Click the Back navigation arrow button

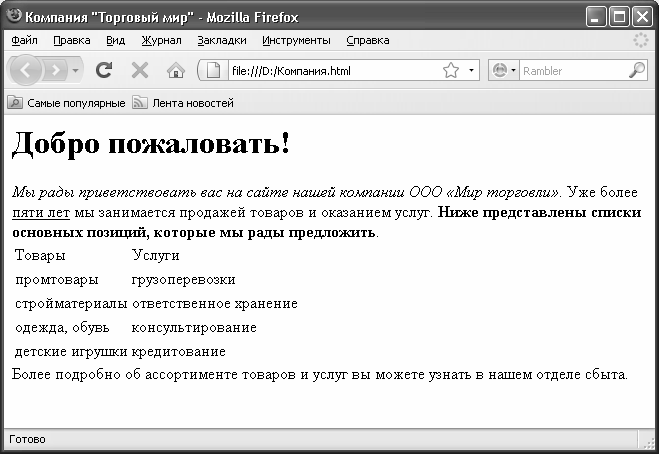pyautogui.click(x=27, y=71)
